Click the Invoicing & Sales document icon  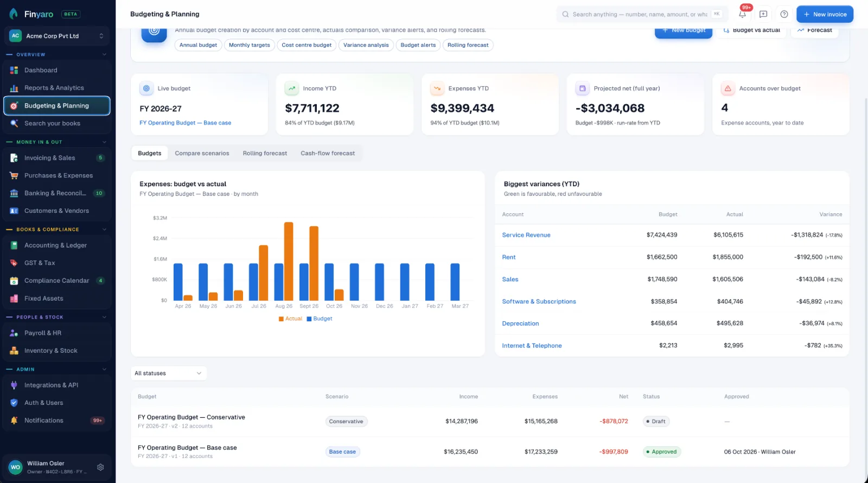[14, 158]
